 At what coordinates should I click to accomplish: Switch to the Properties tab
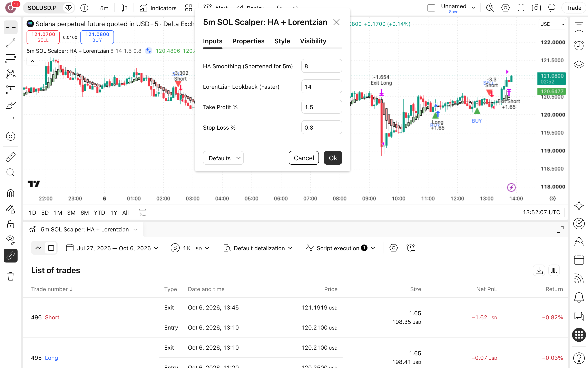[x=248, y=41]
